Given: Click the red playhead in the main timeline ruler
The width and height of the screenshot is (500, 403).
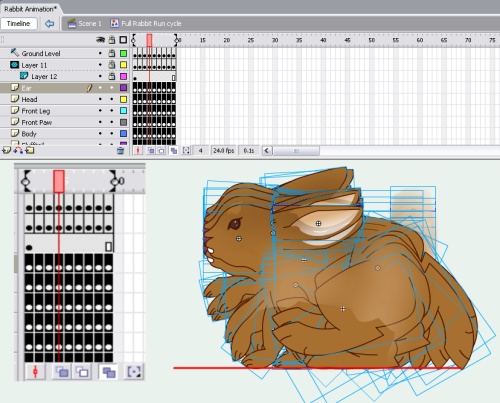Looking at the screenshot, I should click(x=149, y=40).
